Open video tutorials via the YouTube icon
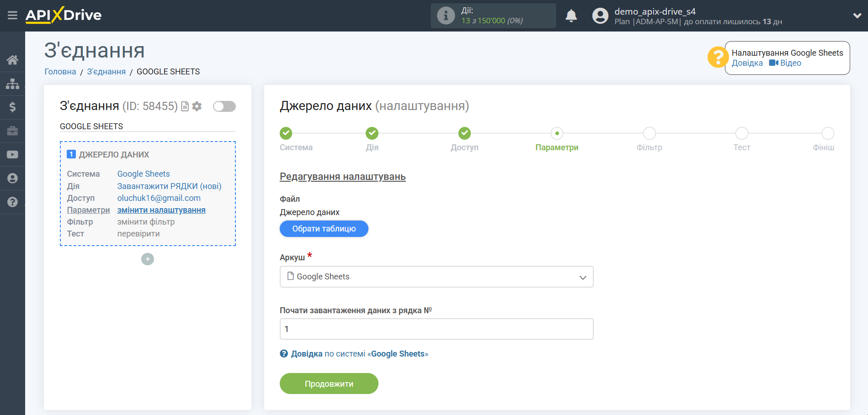 coord(12,155)
